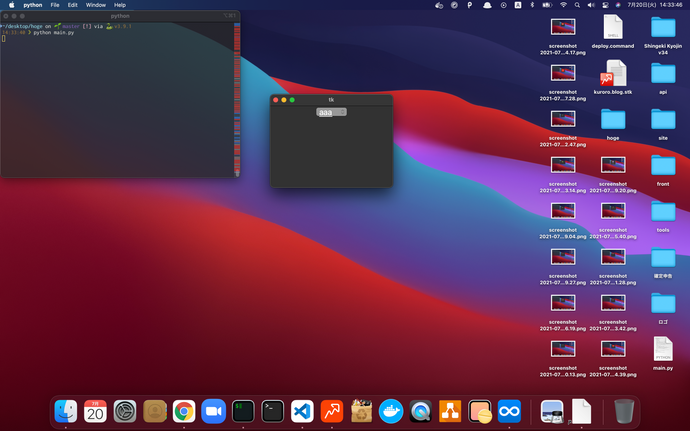Viewport: 690px width, 431px height.
Task: Launch Zoom from the Dock
Action: [213, 412]
